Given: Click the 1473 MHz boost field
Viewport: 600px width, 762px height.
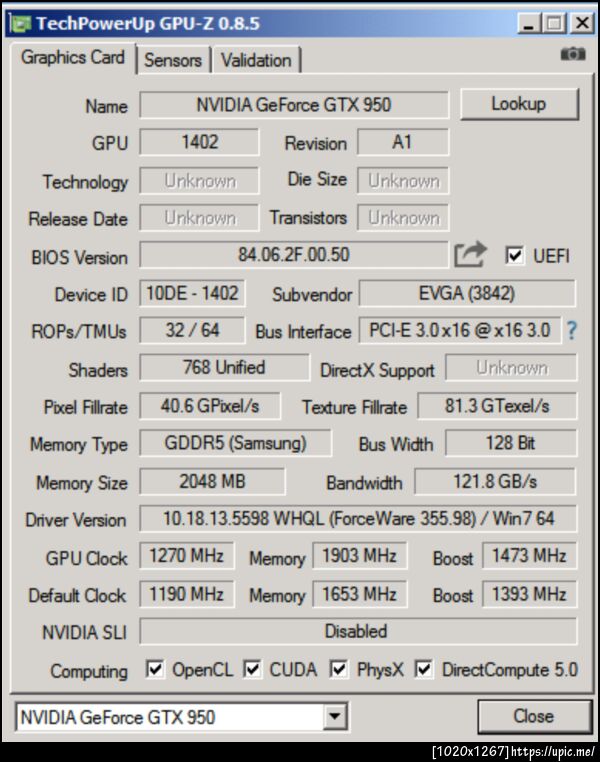Looking at the screenshot, I should click(x=529, y=555).
